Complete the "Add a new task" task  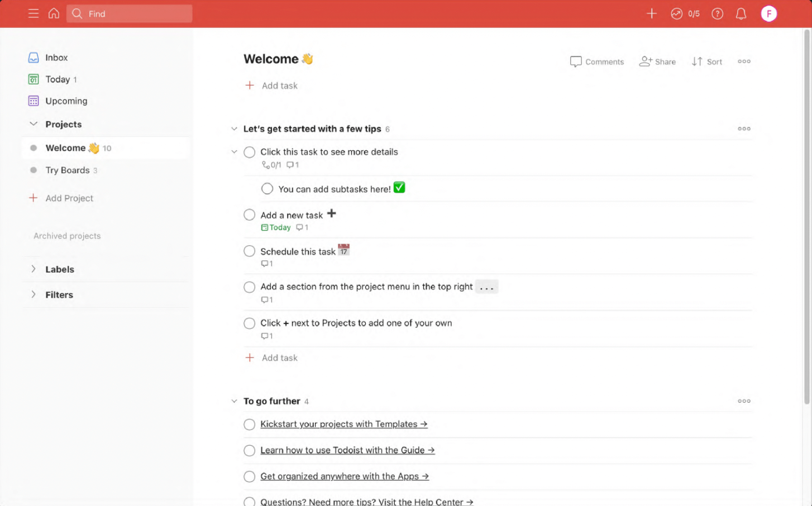(250, 215)
